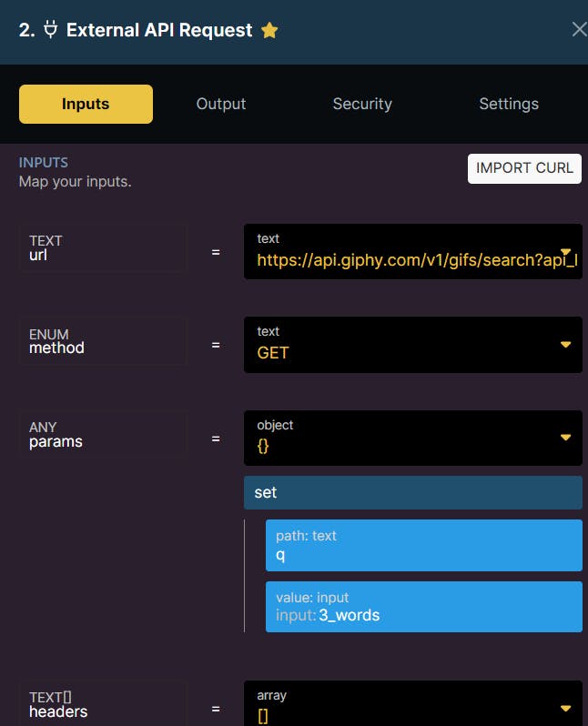Click the yellow favorite star icon

(269, 30)
